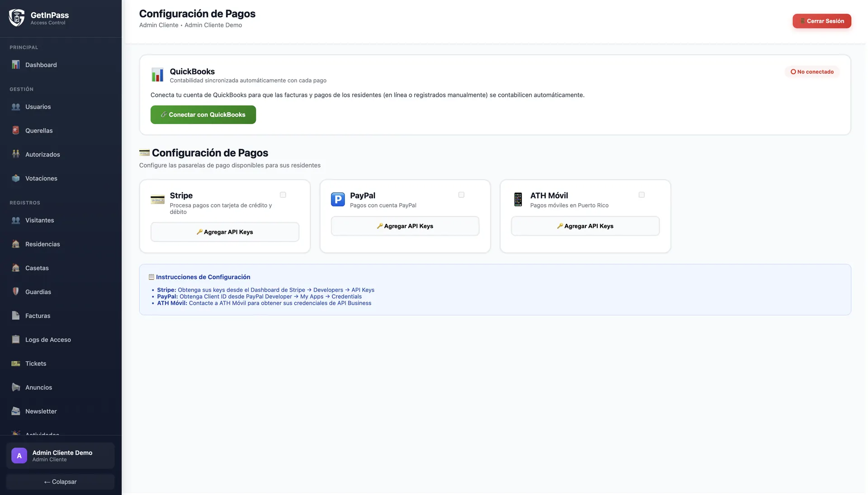Click the Residencias house icon

16,244
